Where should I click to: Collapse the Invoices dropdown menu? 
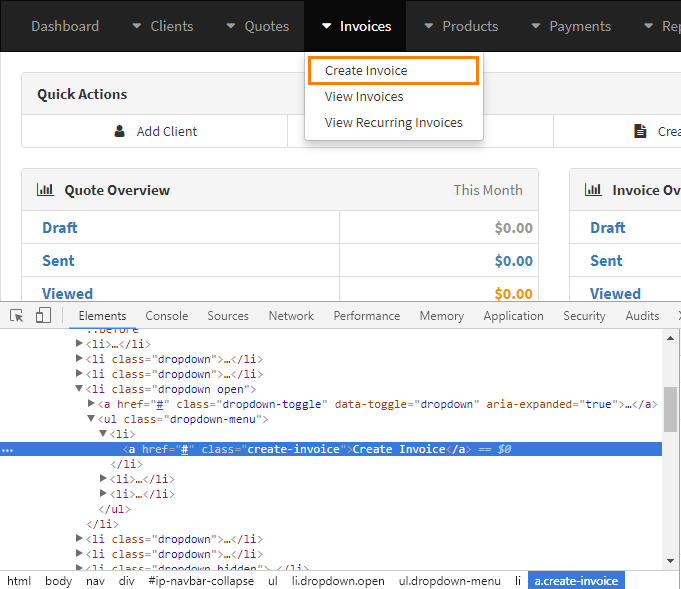(x=357, y=26)
